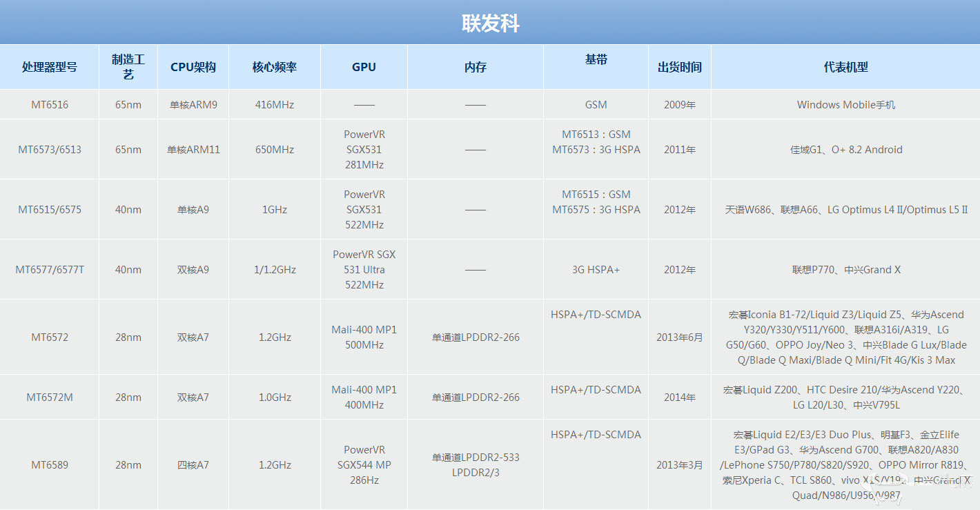Click the 双核A9 architecture cell
The width and height of the screenshot is (980, 510).
[x=193, y=270]
